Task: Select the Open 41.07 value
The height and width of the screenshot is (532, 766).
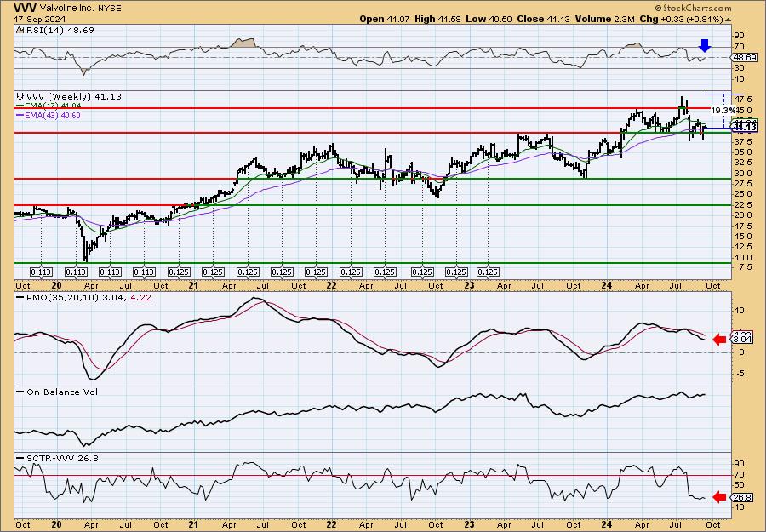Action: [x=385, y=19]
